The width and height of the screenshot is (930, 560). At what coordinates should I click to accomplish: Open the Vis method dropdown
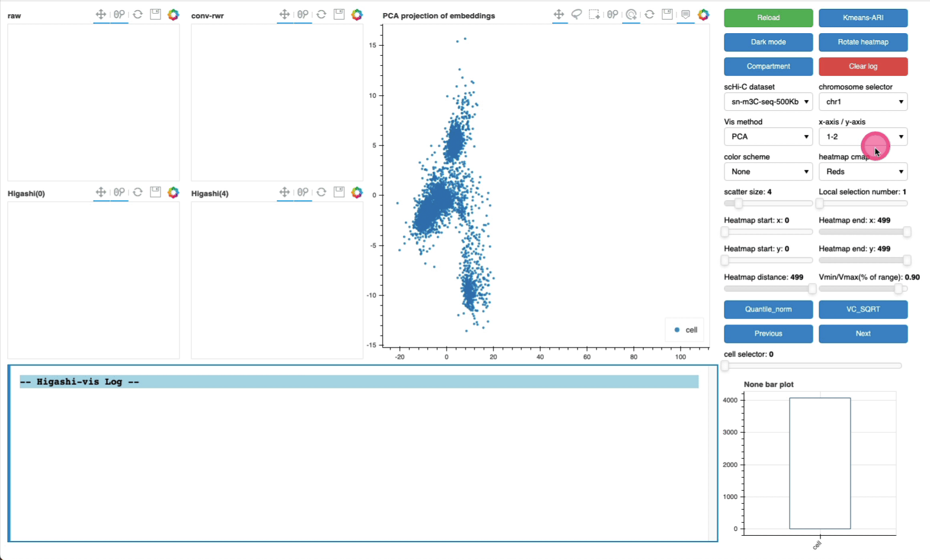[x=768, y=137]
